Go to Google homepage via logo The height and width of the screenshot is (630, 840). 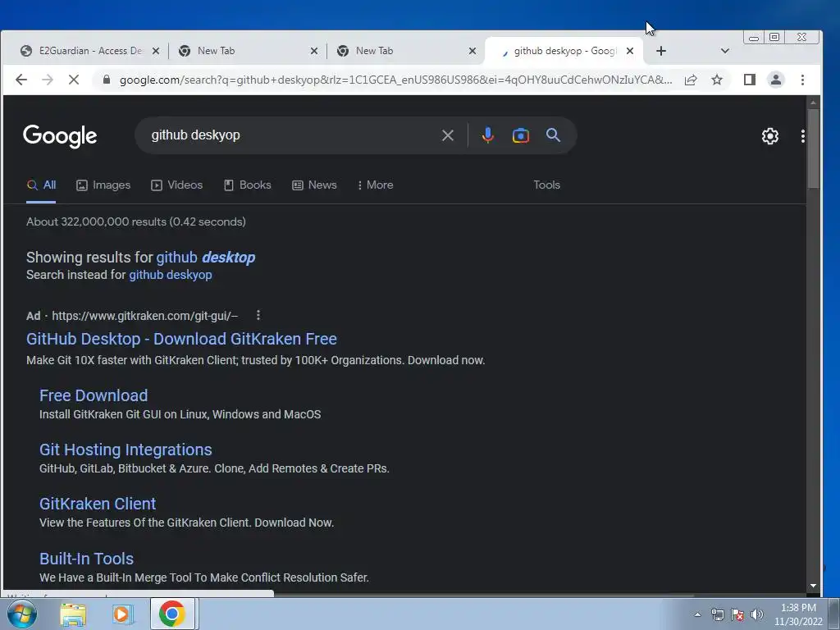tap(60, 136)
